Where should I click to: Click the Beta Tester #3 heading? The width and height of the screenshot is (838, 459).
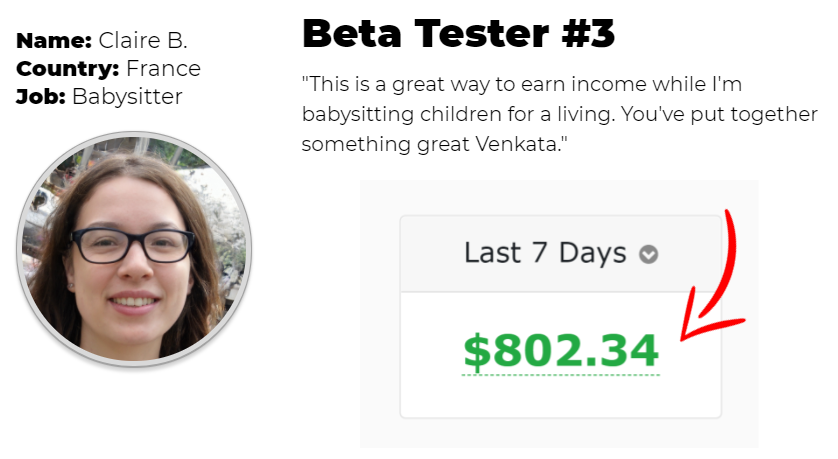(459, 34)
